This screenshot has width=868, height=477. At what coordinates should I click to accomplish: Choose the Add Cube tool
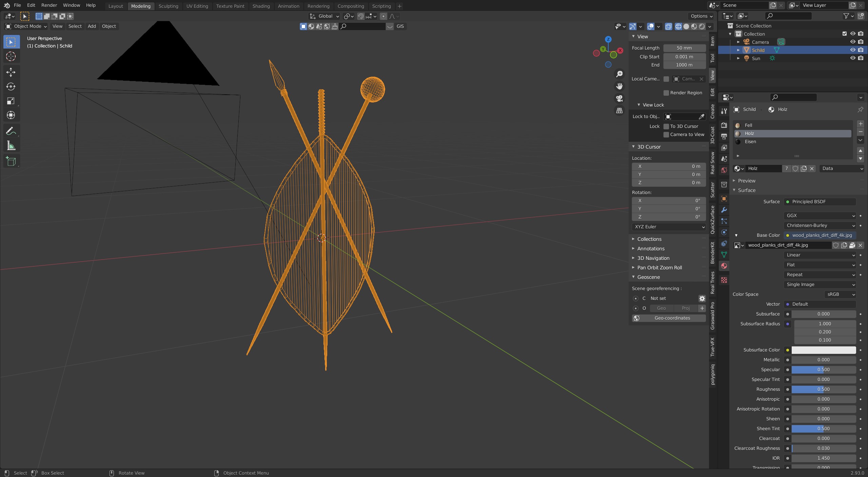11,161
